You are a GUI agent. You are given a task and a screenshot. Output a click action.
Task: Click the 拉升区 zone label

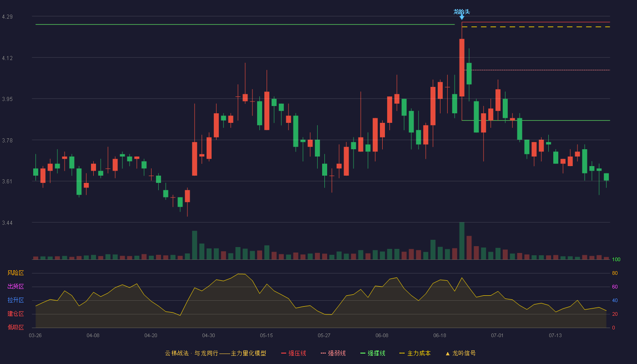click(15, 300)
